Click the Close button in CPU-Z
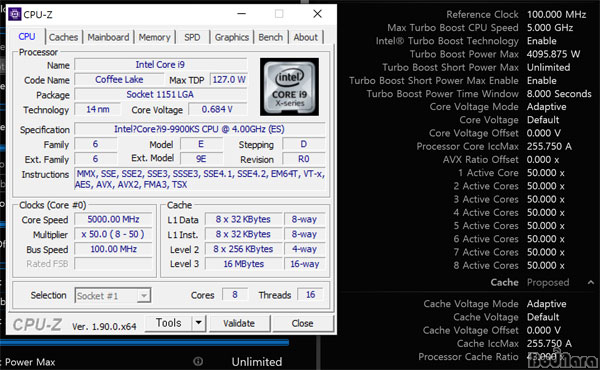Viewport: 600px width, 370px height. 302,323
